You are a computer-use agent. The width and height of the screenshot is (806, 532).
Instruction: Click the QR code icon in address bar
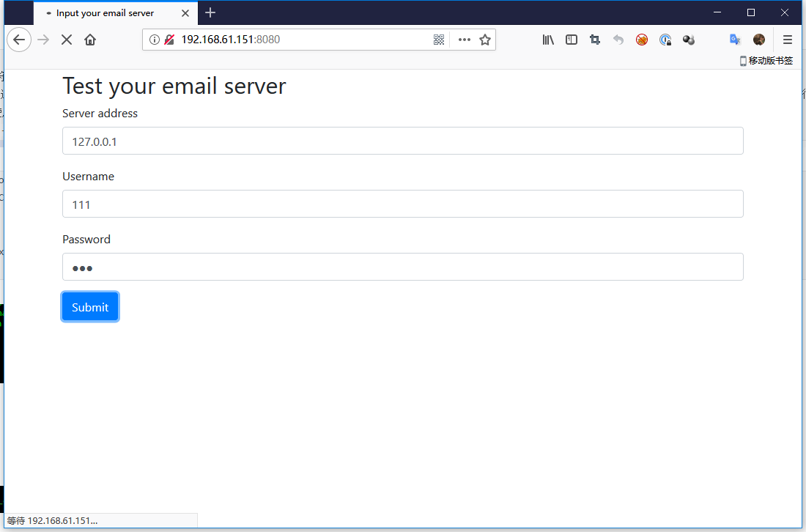440,40
